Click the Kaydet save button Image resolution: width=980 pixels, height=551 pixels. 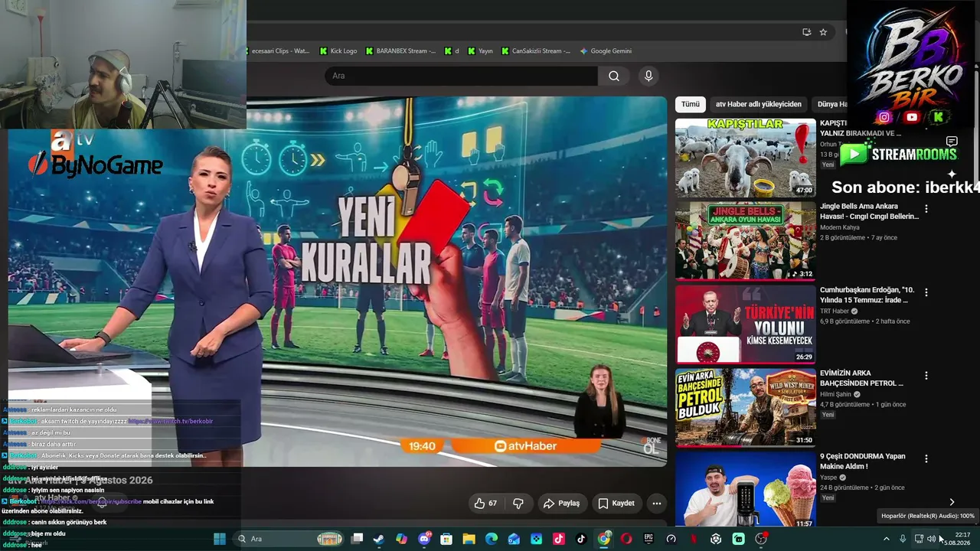[x=616, y=503]
